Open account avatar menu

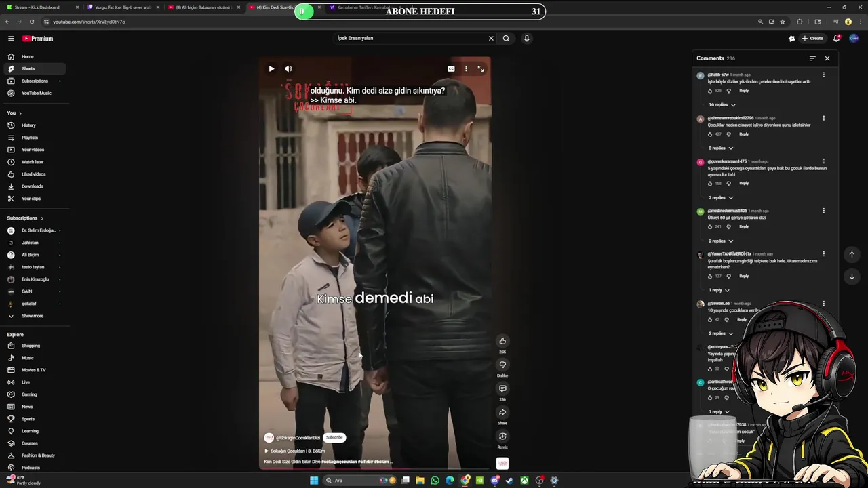click(x=854, y=39)
